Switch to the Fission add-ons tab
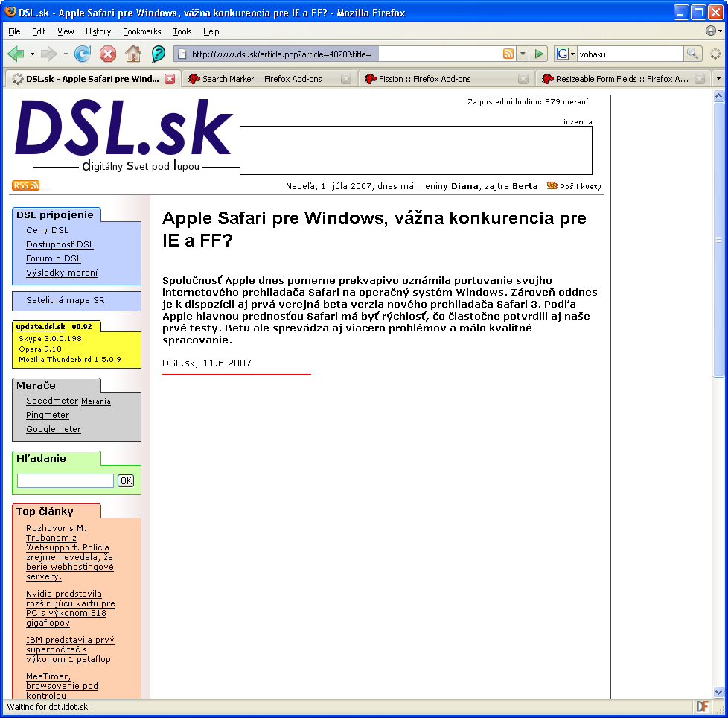Image resolution: width=728 pixels, height=718 pixels. coord(446,79)
